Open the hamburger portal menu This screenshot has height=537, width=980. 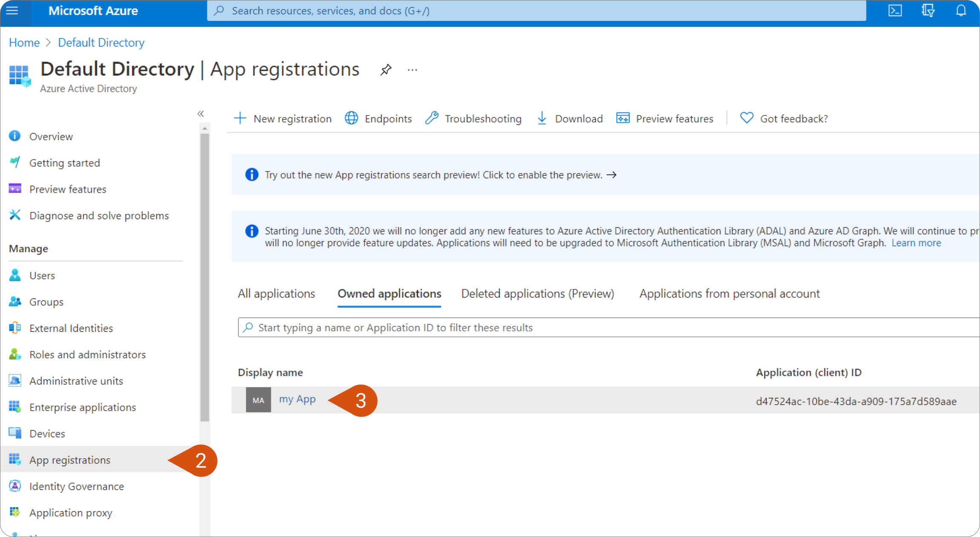(12, 10)
